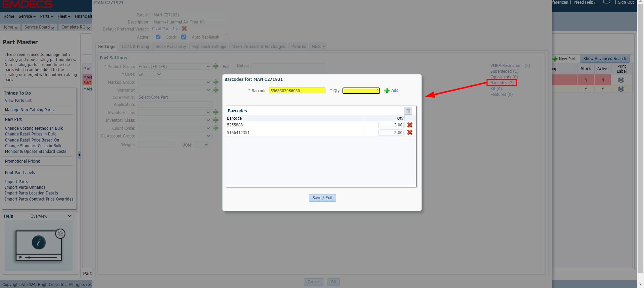Print label for active stock part row
Screen dimensions: 644x288
tap(621, 89)
